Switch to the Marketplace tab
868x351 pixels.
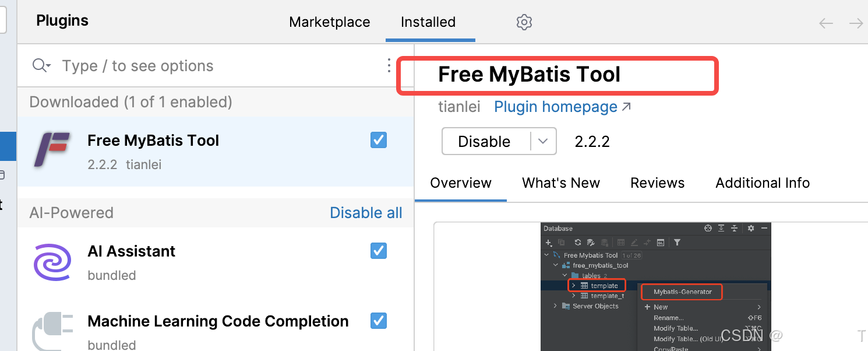coord(329,22)
